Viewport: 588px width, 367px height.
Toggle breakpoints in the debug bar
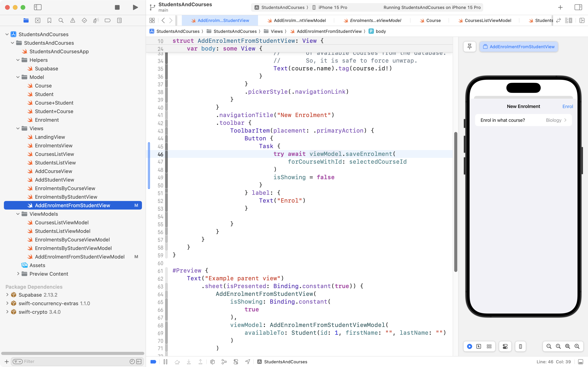153,362
